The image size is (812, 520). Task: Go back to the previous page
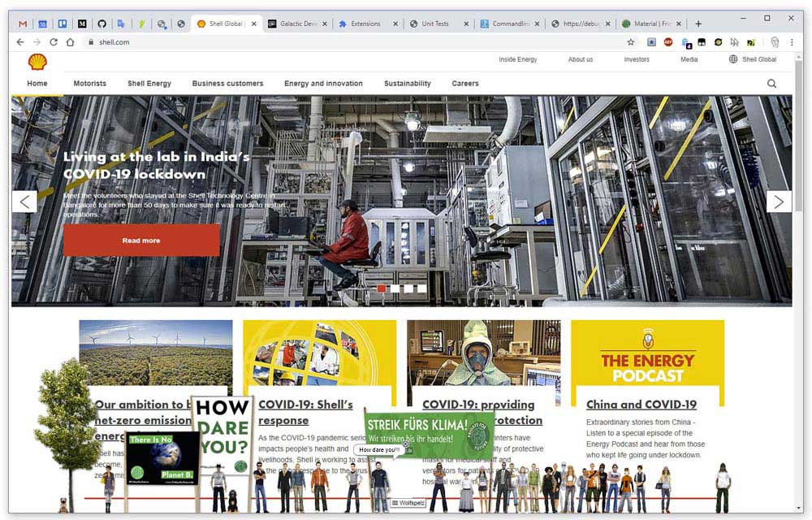coord(20,42)
